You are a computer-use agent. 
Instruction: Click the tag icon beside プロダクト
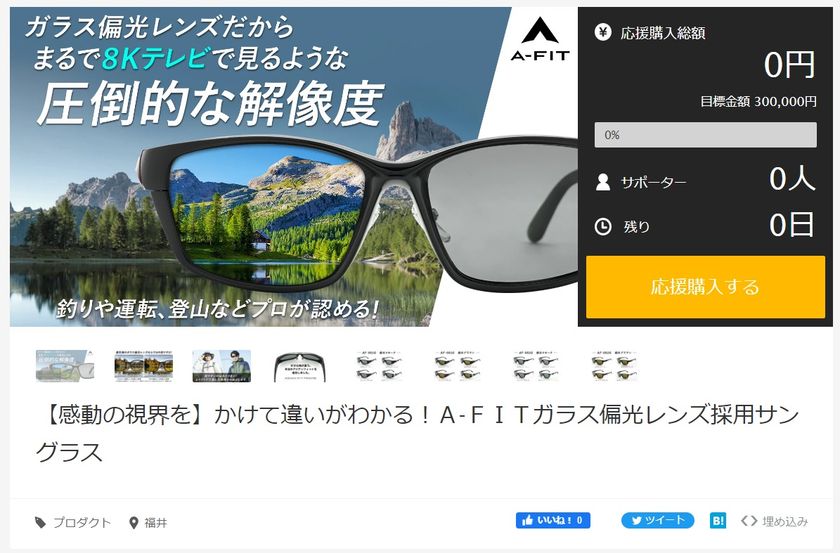click(x=40, y=522)
